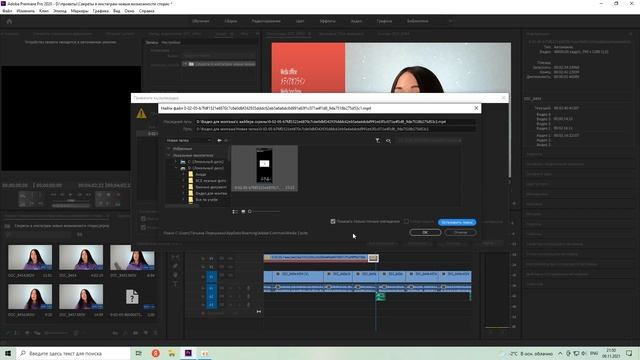Click the trash icon in project panel
This screenshot has width=640, height=360.
point(156,333)
